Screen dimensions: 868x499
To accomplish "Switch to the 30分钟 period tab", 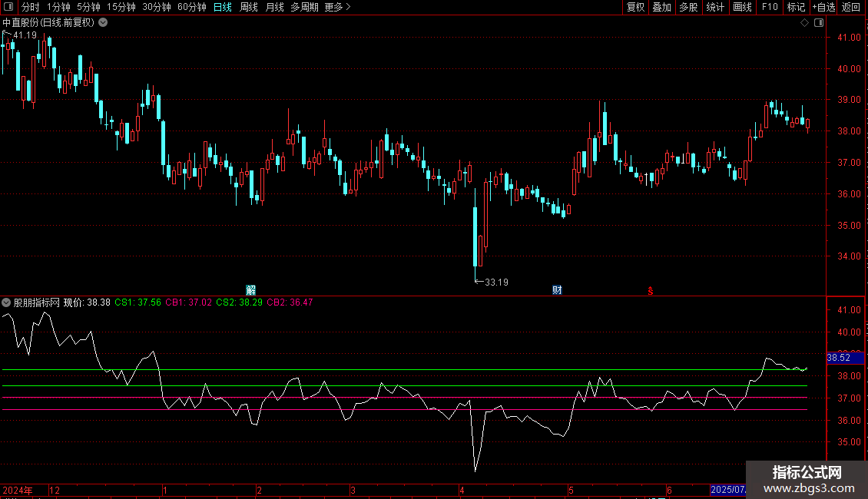I will click(x=156, y=7).
